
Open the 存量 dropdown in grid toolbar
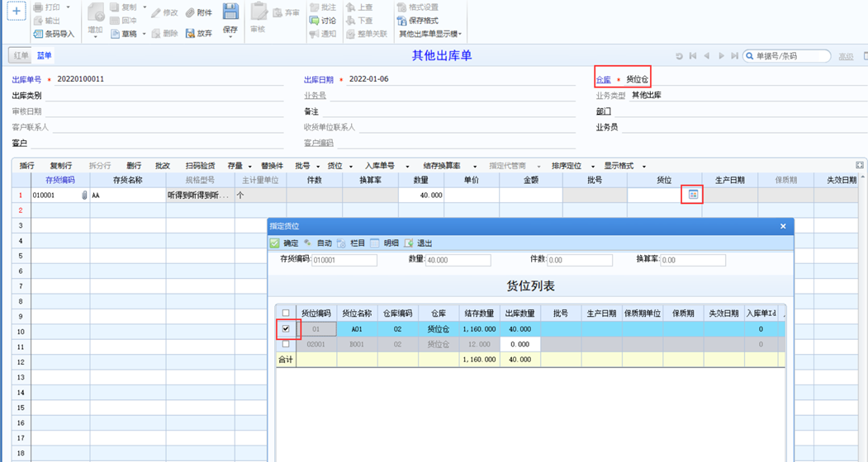[249, 166]
